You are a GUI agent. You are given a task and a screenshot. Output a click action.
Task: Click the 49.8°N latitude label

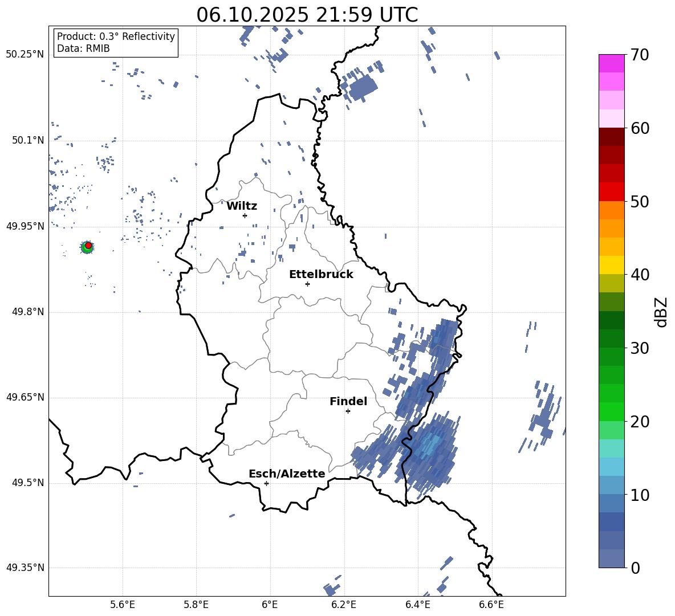tap(27, 312)
